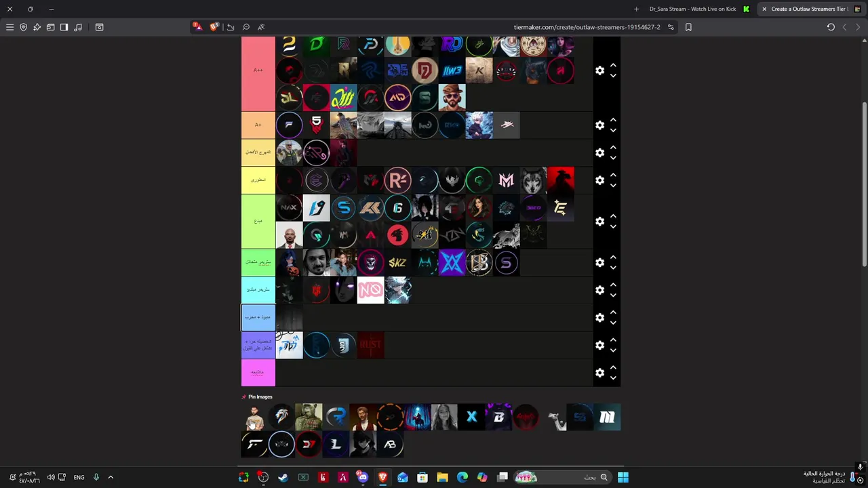Image resolution: width=868 pixels, height=488 pixels.
Task: Open settings gear for مبدع tier row
Action: 599,222
